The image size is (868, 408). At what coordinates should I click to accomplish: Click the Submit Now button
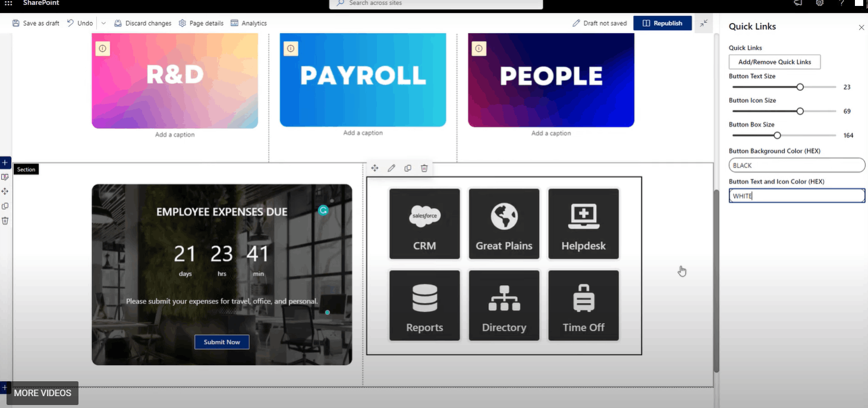pos(222,342)
